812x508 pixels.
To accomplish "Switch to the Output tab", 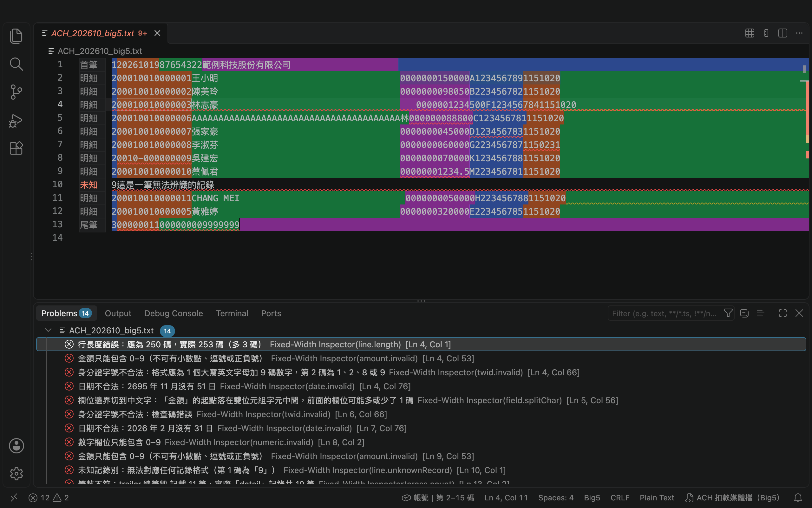I will point(118,313).
